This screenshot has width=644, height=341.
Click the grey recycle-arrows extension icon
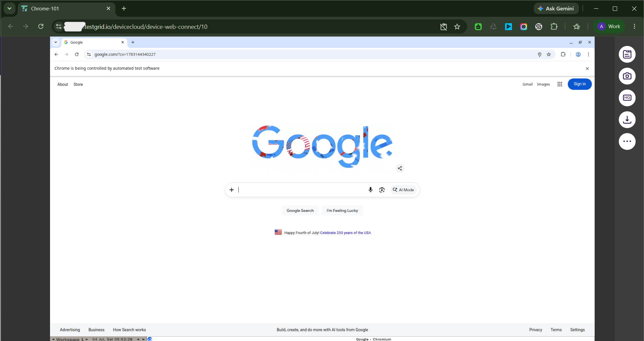click(x=493, y=27)
